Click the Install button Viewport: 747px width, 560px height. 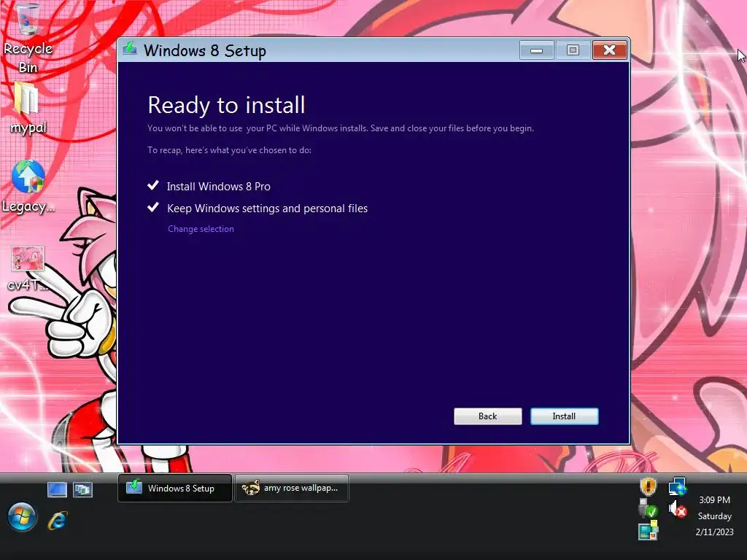tap(564, 416)
